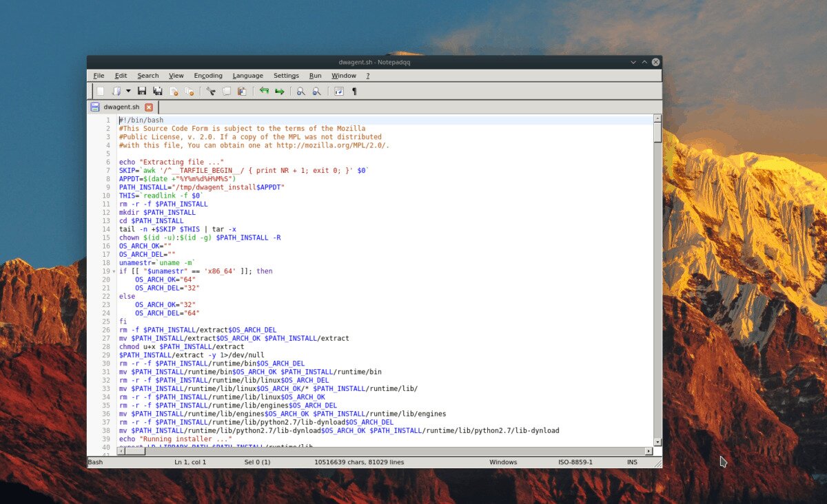Click the Save icon in toolbar
The image size is (827, 504).
[x=142, y=91]
